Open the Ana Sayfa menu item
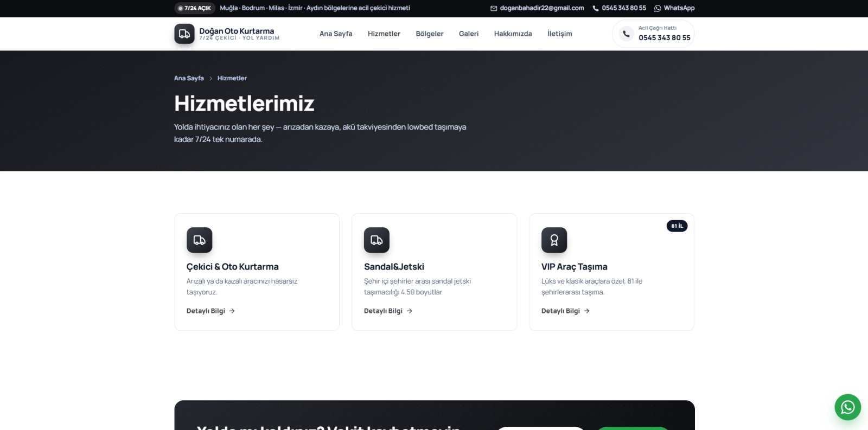 [x=336, y=34]
